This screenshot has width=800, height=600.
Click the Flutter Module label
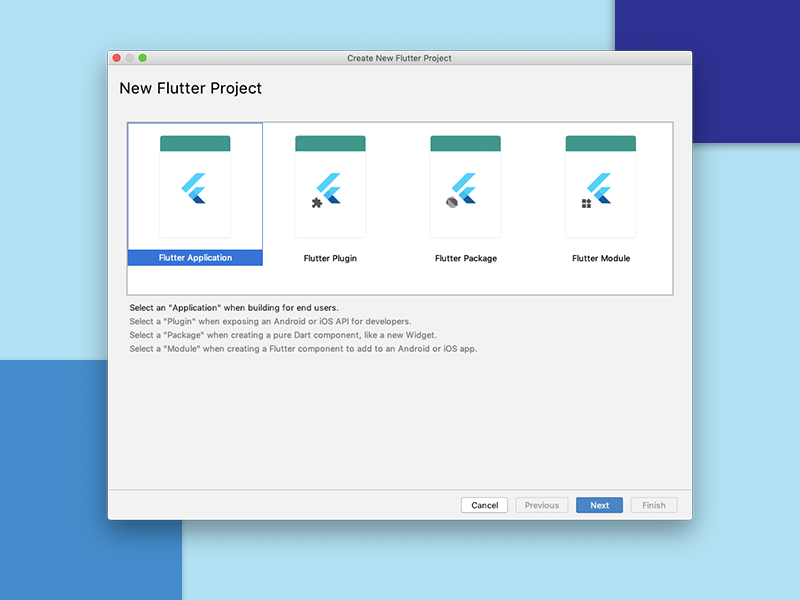tap(601, 258)
